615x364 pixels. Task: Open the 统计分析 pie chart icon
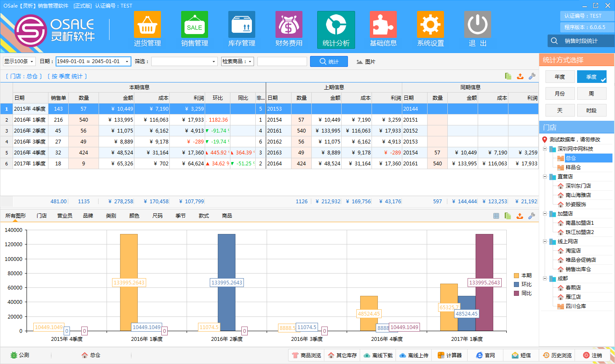[x=336, y=29]
